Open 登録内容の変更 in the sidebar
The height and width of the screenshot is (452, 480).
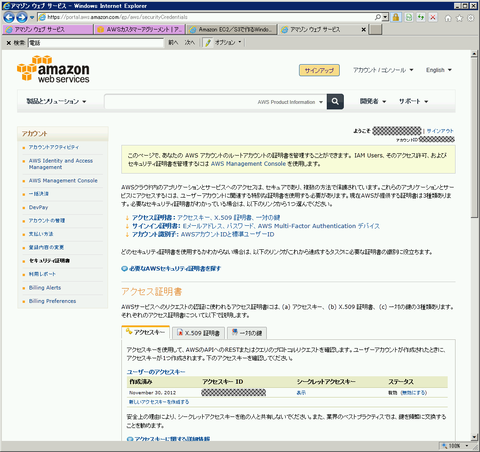click(46, 247)
